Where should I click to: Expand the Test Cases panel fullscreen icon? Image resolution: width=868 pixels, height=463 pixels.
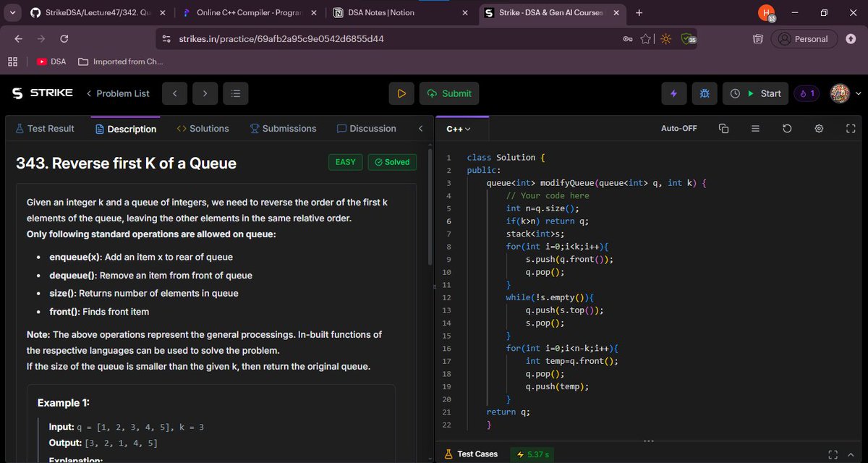click(833, 454)
